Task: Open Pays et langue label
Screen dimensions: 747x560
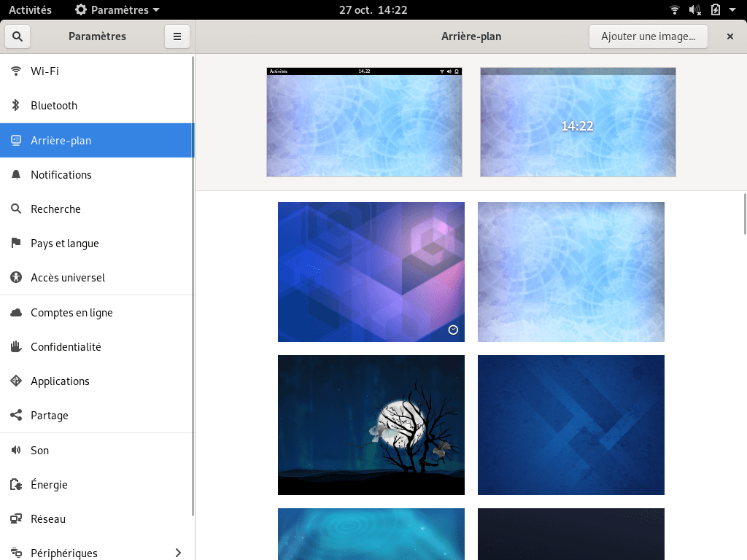Action: [65, 244]
